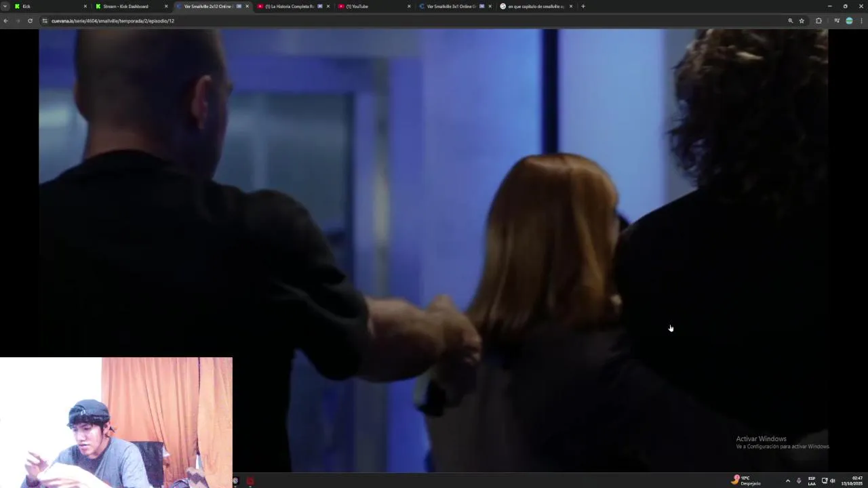This screenshot has width=868, height=488.
Task: Go forward to the next page
Action: [x=18, y=21]
